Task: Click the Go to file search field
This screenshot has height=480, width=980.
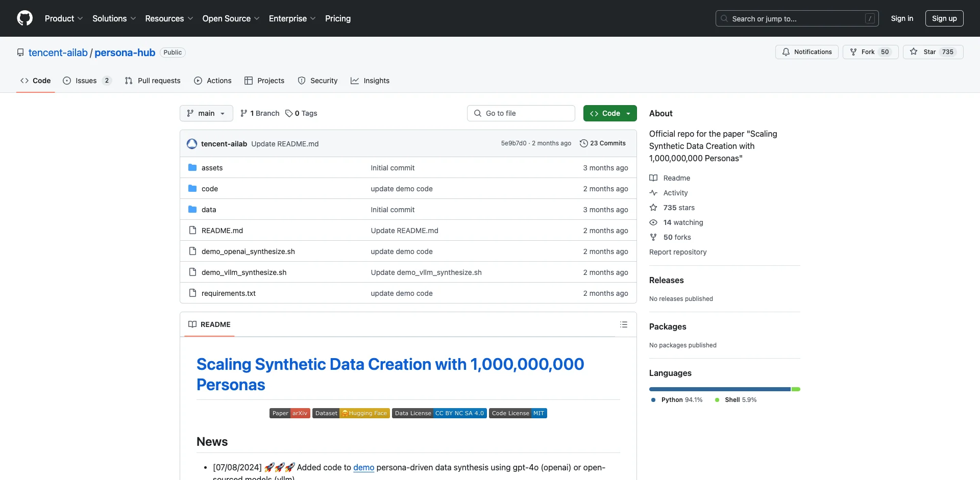Action: pyautogui.click(x=521, y=113)
